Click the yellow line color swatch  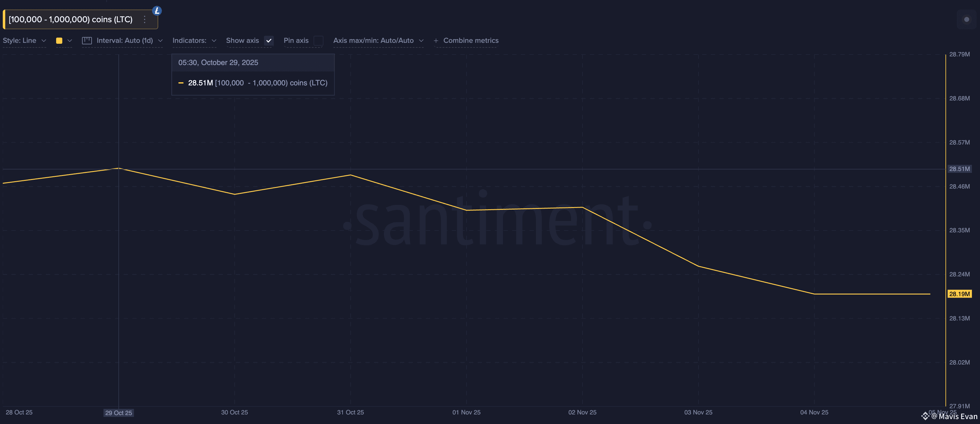[59, 41]
